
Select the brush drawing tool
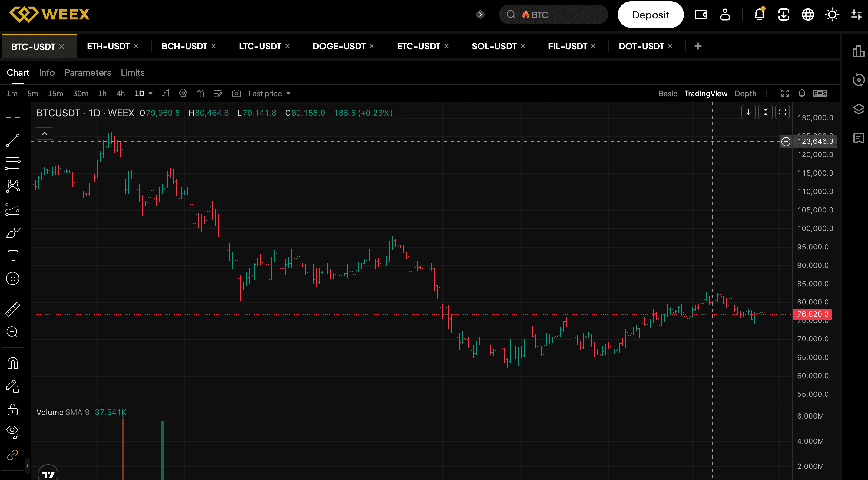coord(13,233)
